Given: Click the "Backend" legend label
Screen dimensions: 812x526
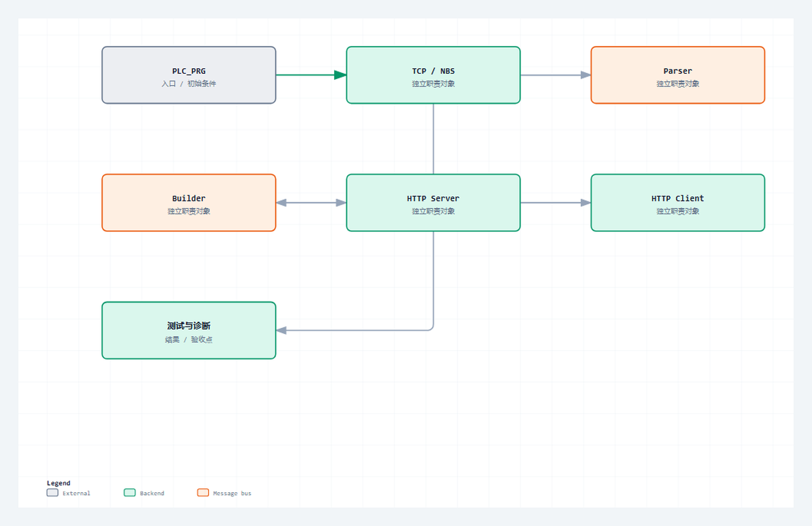Looking at the screenshot, I should (152, 494).
